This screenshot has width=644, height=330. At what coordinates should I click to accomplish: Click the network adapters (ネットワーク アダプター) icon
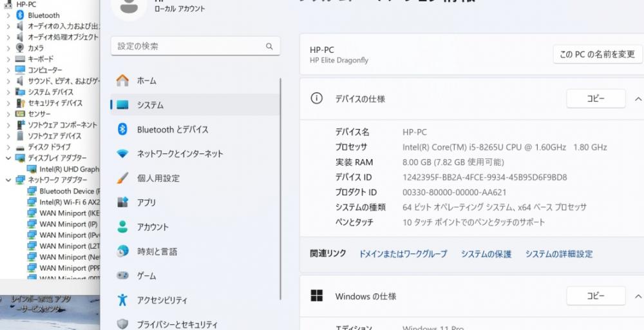(20, 180)
